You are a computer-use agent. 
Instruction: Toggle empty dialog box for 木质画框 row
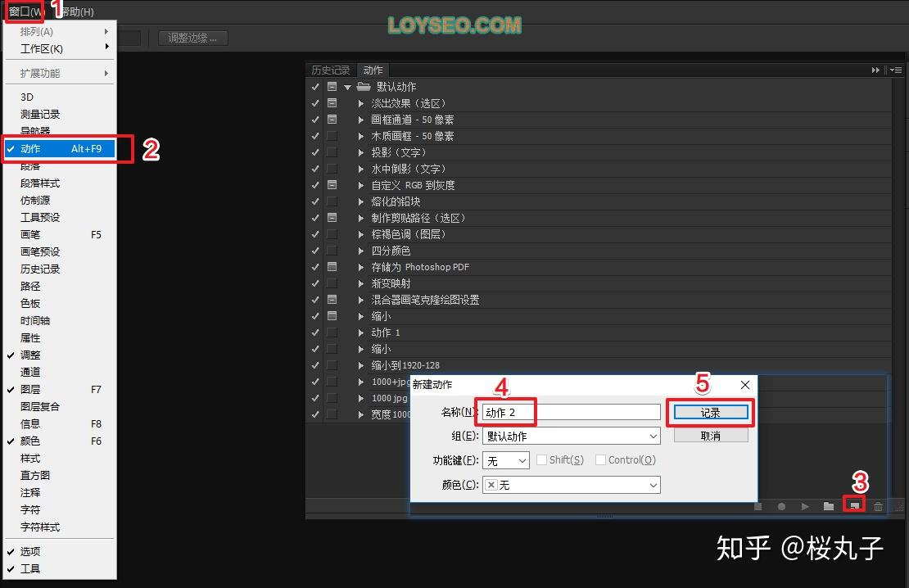[x=332, y=136]
